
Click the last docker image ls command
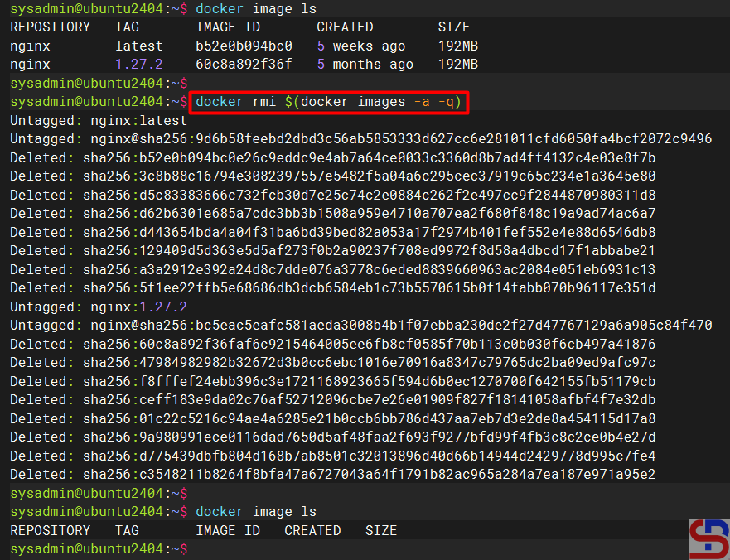(256, 512)
